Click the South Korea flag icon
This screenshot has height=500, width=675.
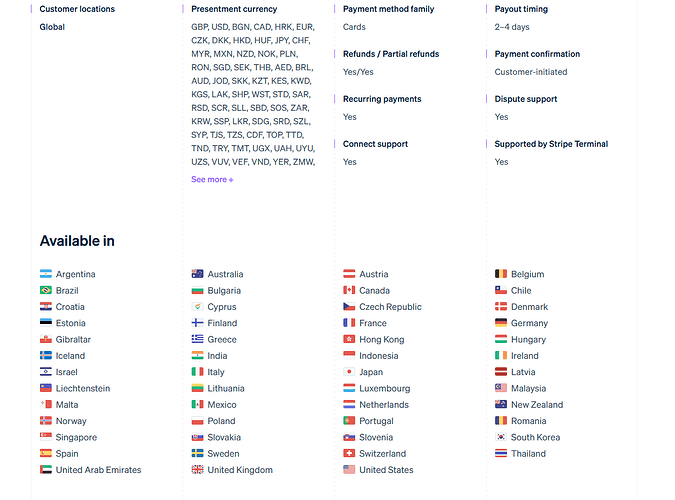coord(501,437)
